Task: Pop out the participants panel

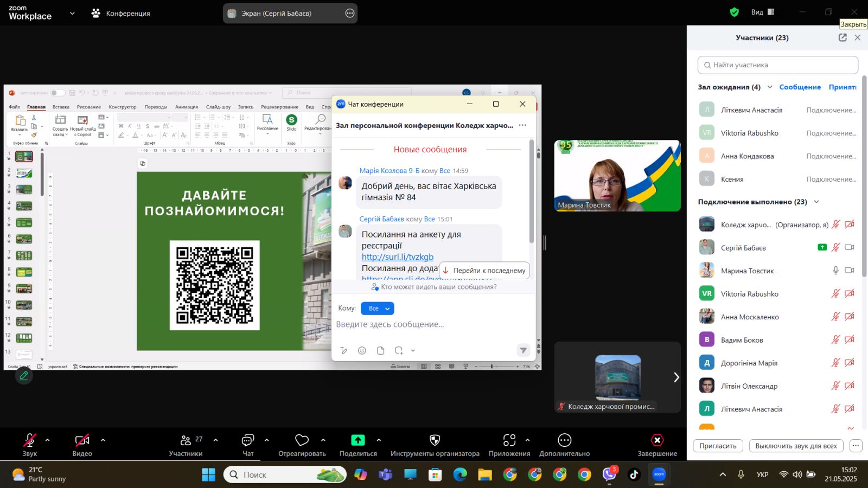Action: point(843,37)
